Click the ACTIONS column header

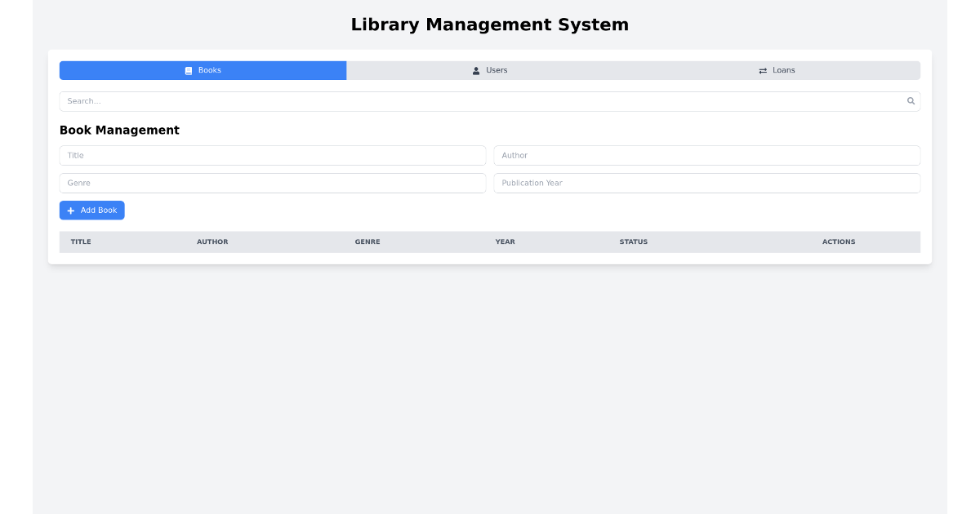click(x=839, y=241)
